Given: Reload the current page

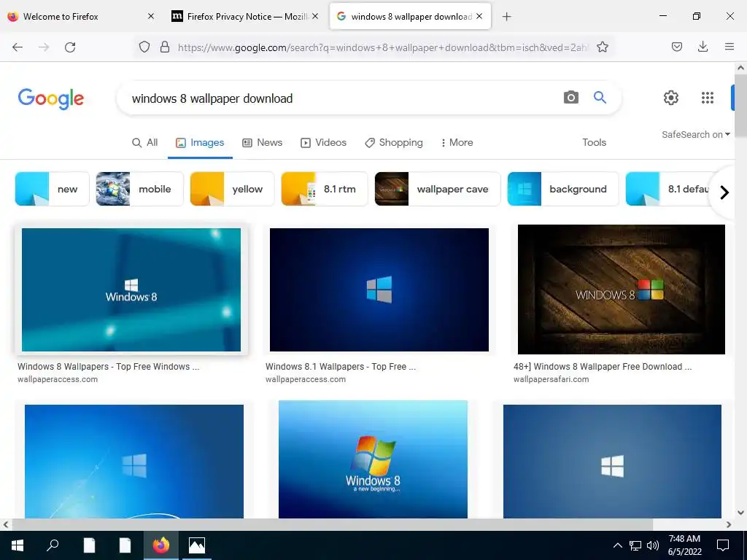Looking at the screenshot, I should [x=70, y=47].
